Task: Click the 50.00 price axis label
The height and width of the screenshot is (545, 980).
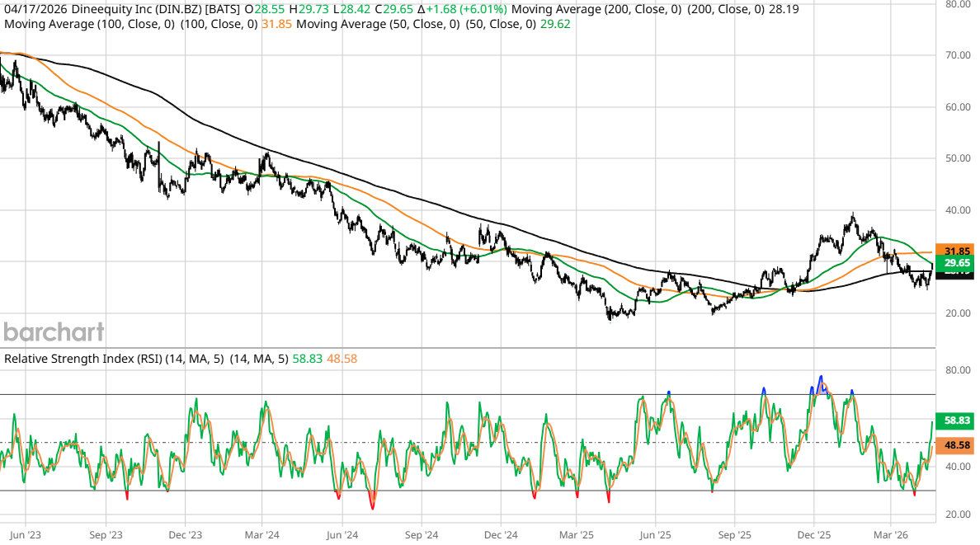Action: coord(958,158)
